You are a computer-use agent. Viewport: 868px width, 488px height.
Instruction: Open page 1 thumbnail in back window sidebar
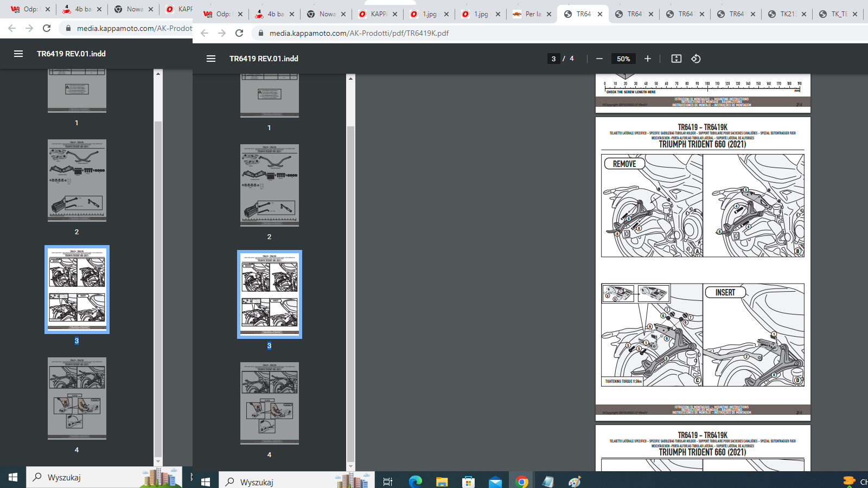[x=77, y=91]
